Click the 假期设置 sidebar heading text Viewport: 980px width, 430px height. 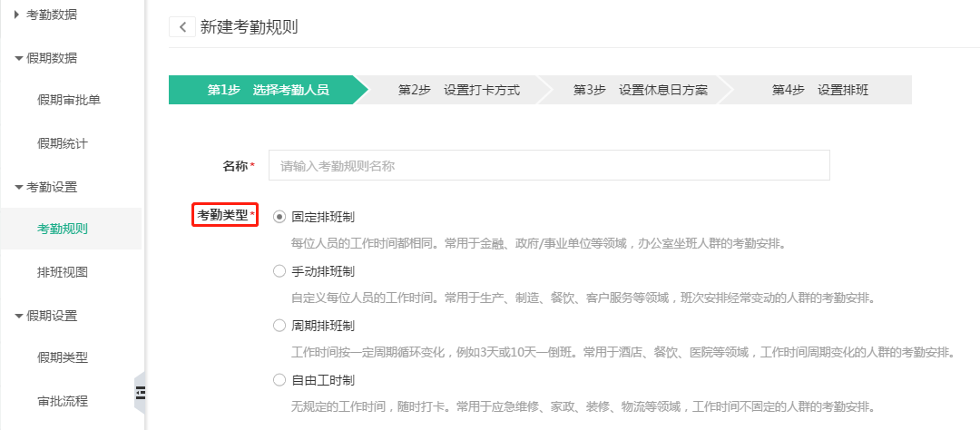pyautogui.click(x=51, y=317)
